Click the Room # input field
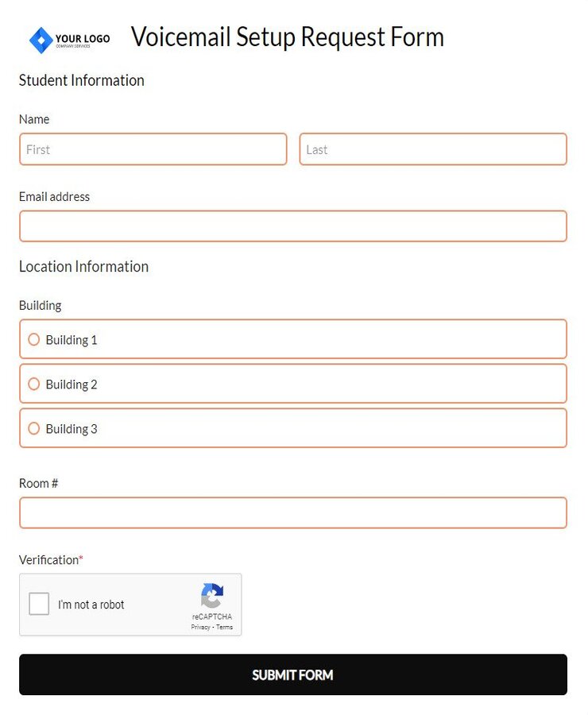588x715 pixels. coord(293,512)
